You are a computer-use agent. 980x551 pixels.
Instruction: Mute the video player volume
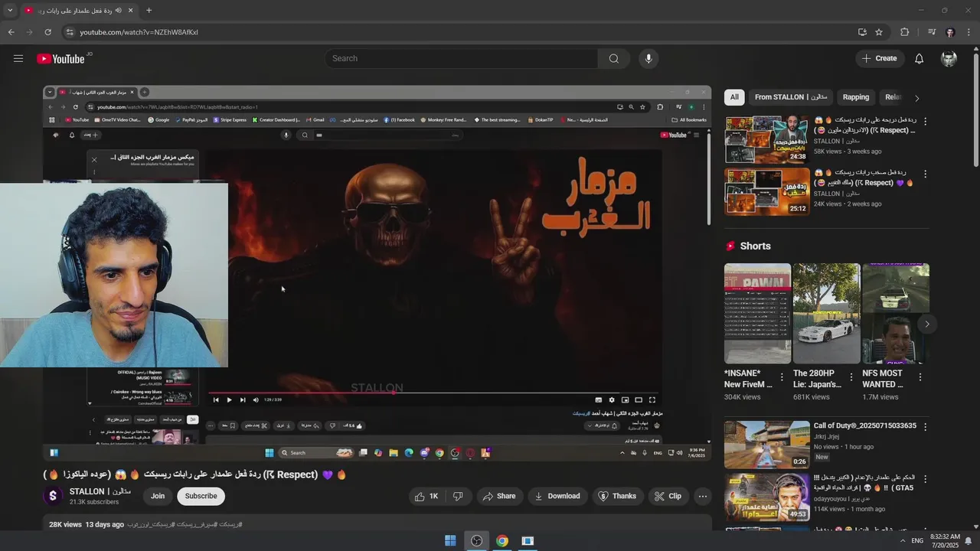(x=256, y=399)
